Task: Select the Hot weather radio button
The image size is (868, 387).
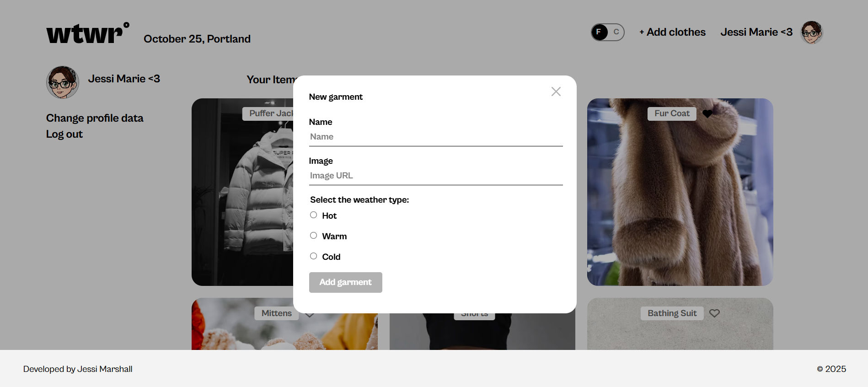Action: point(313,215)
